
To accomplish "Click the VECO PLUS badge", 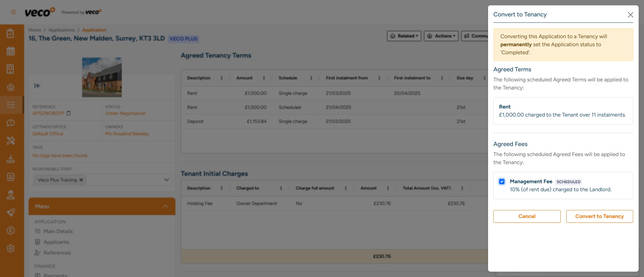I will point(183,39).
